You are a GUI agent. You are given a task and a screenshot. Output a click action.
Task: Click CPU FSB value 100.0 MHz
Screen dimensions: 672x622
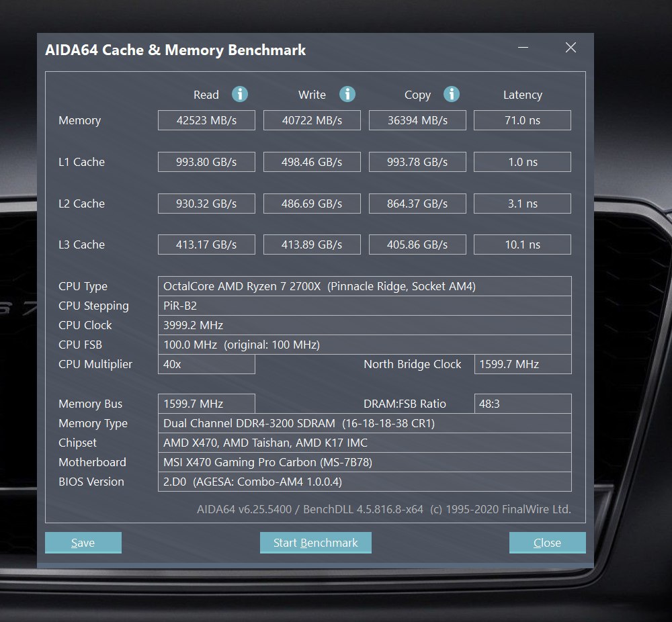(x=365, y=345)
